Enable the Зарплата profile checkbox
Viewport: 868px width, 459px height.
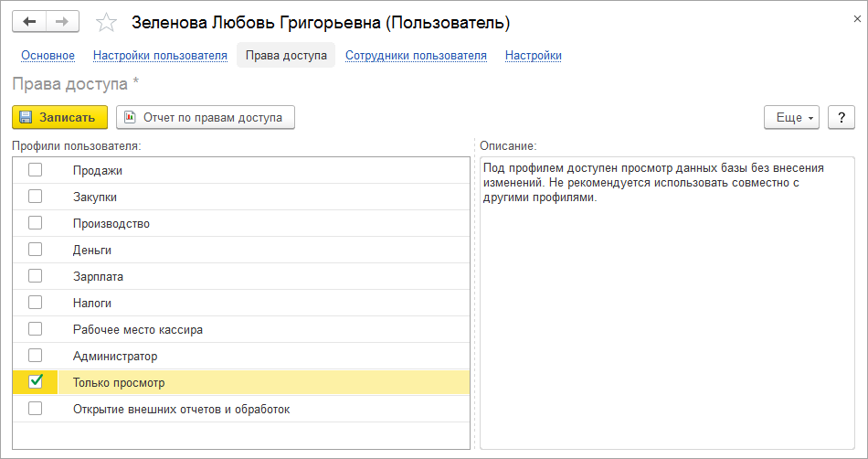pyautogui.click(x=35, y=275)
